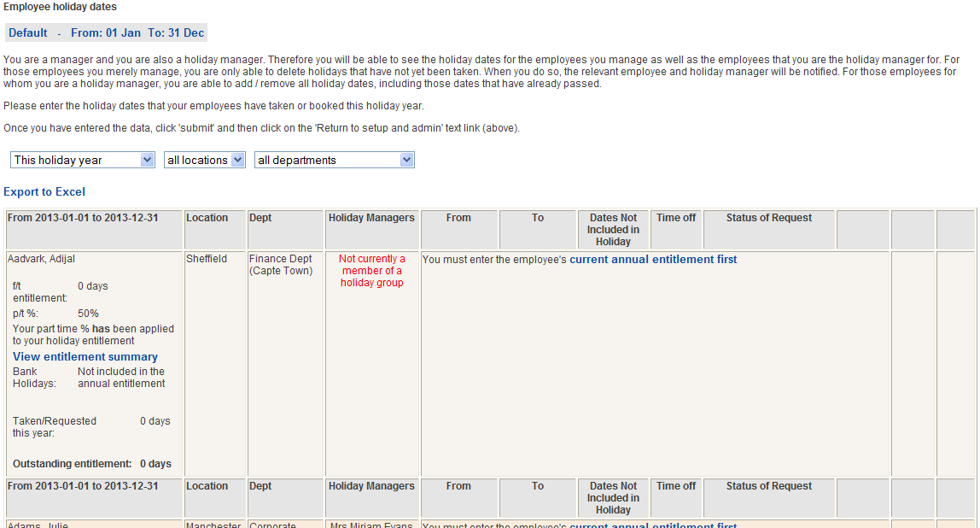Click the Sheffield location cell
Image resolution: width=980 pixels, height=528 pixels.
(x=207, y=259)
